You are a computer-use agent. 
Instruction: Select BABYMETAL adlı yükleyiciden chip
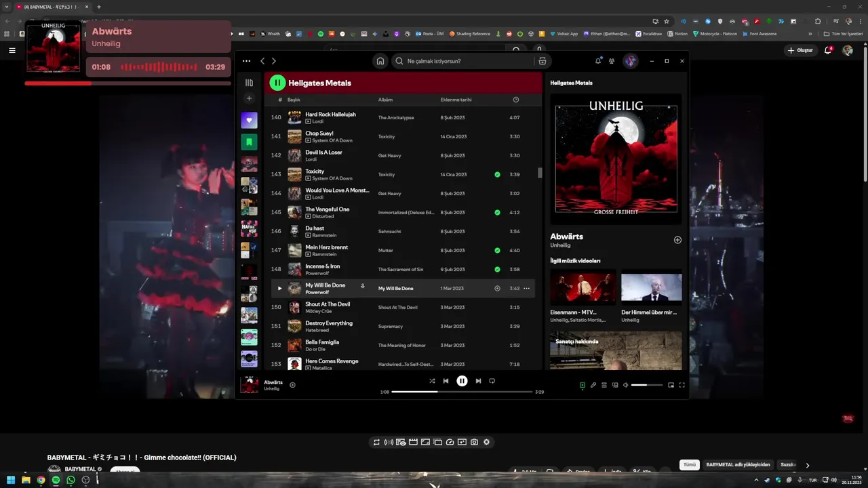[738, 465]
